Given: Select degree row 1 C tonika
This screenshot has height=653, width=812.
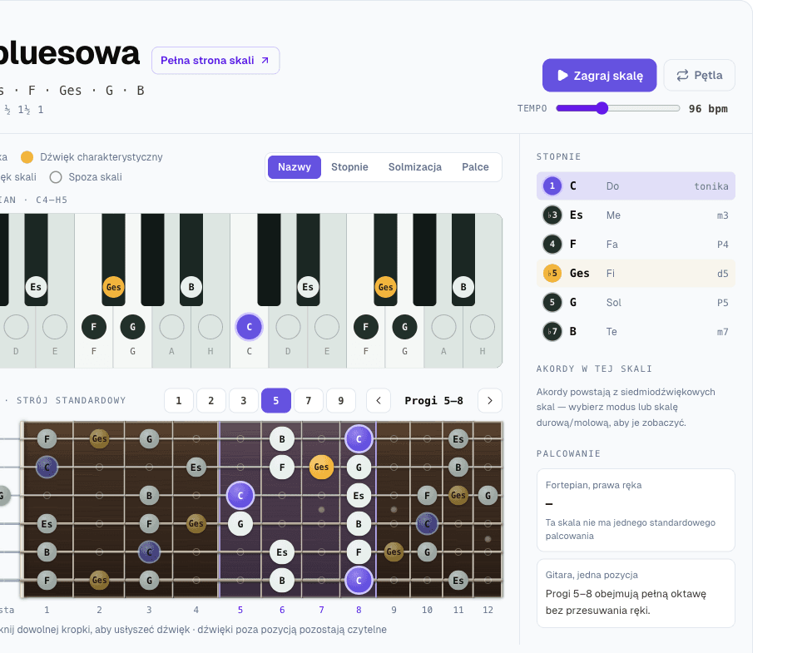Looking at the screenshot, I should click(x=636, y=186).
